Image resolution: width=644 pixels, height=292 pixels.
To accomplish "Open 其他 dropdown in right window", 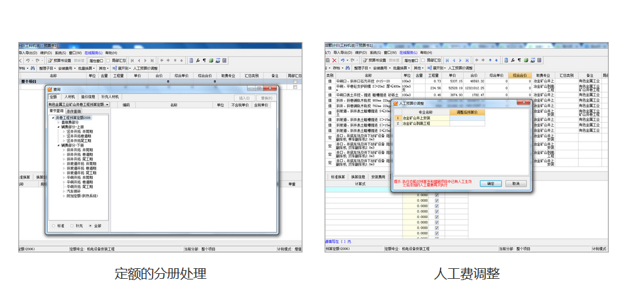I will tap(419, 68).
